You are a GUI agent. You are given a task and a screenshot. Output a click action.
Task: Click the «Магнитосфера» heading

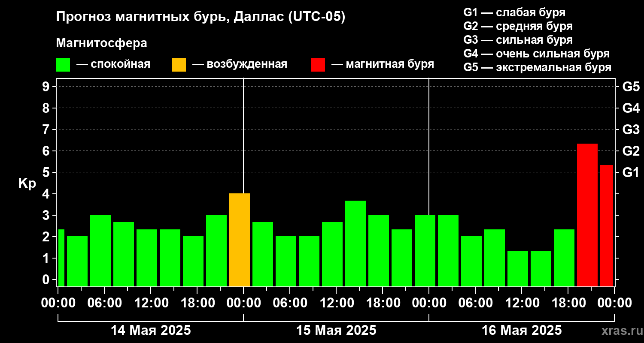tap(101, 43)
